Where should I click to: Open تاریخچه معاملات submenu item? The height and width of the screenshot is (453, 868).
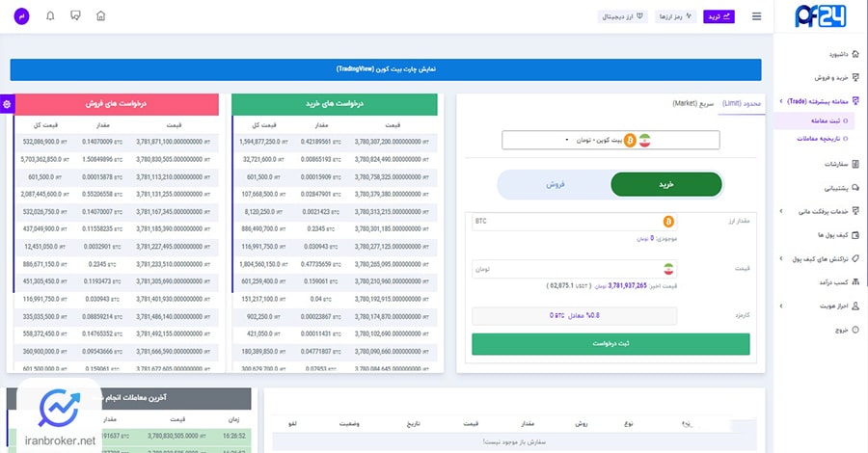click(822, 138)
